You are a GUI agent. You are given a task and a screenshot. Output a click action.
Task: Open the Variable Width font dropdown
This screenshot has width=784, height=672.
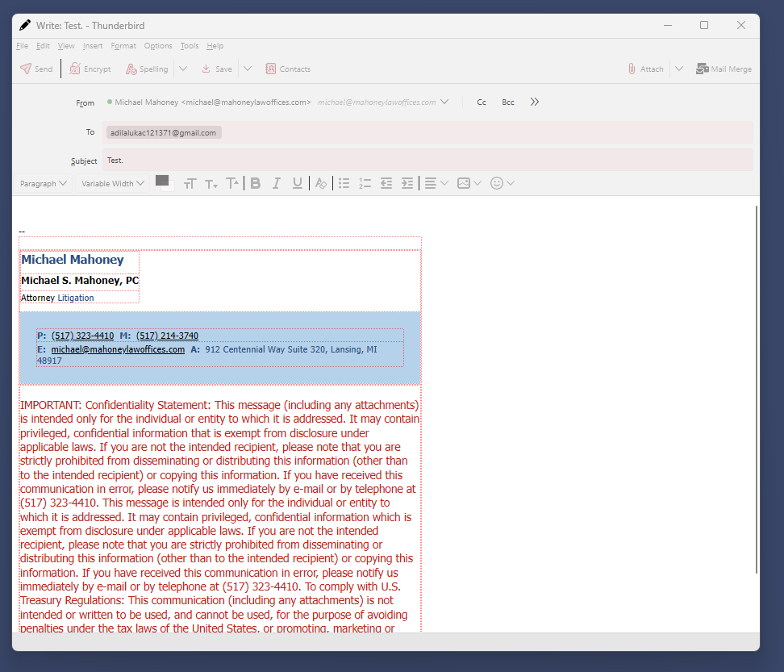(112, 183)
